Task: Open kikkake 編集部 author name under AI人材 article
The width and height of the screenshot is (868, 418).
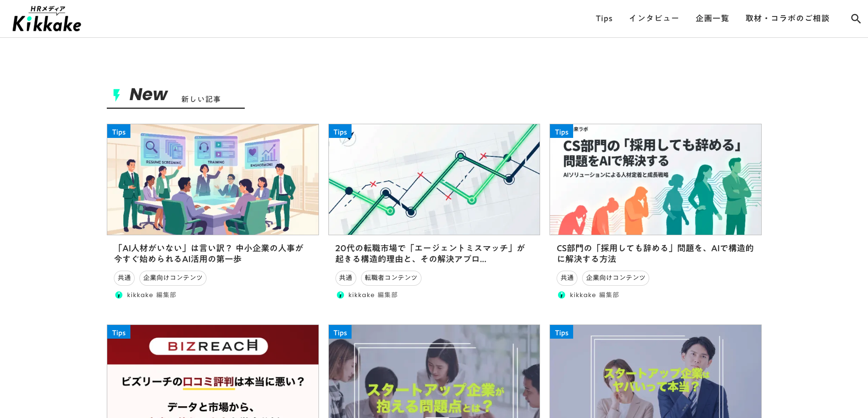Action: pyautogui.click(x=152, y=295)
